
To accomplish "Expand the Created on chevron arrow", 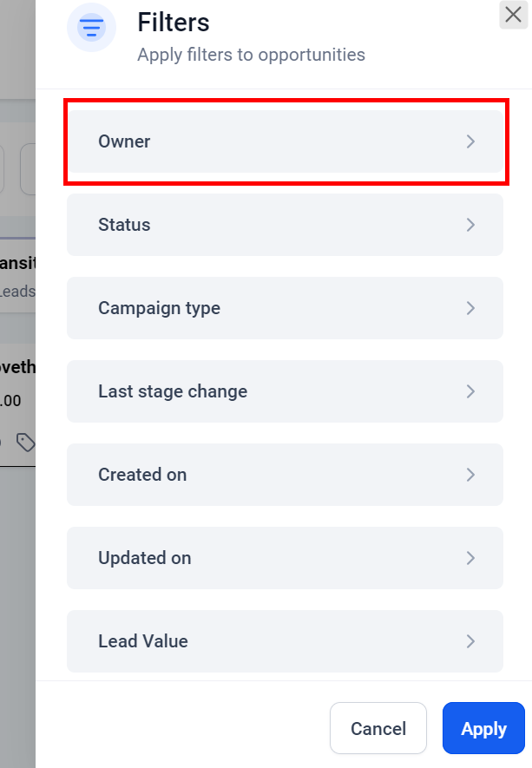I will (470, 475).
